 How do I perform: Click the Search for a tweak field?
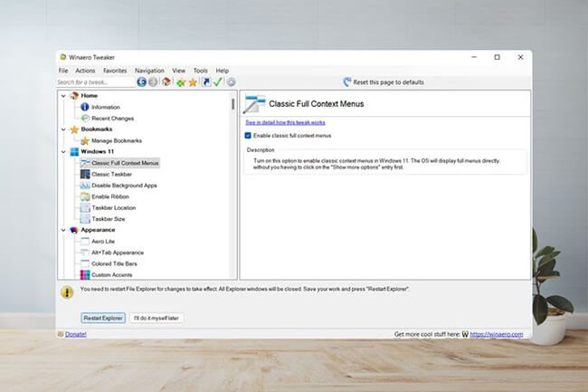tap(95, 82)
